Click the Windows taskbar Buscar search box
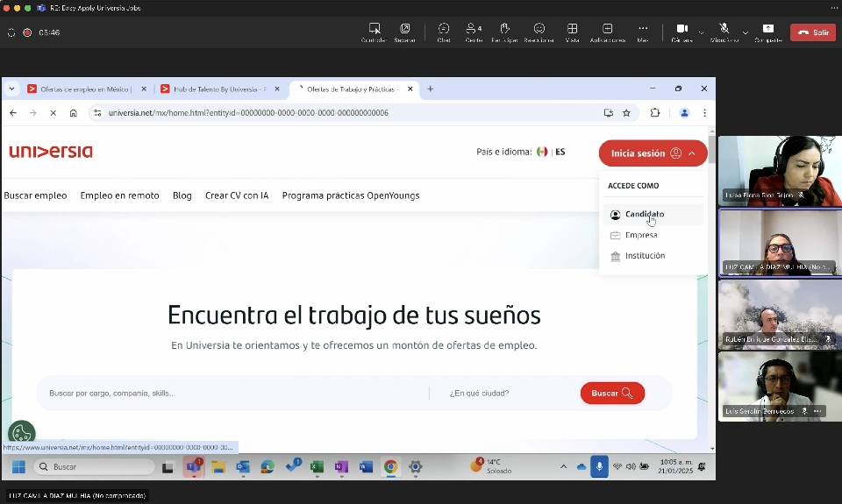This screenshot has height=504, width=842. coord(95,467)
